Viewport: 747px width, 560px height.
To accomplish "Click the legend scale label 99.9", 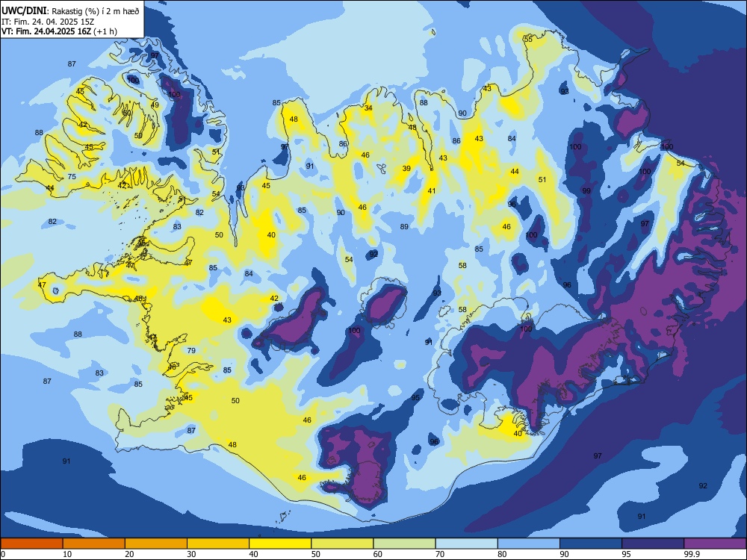I will [x=691, y=554].
